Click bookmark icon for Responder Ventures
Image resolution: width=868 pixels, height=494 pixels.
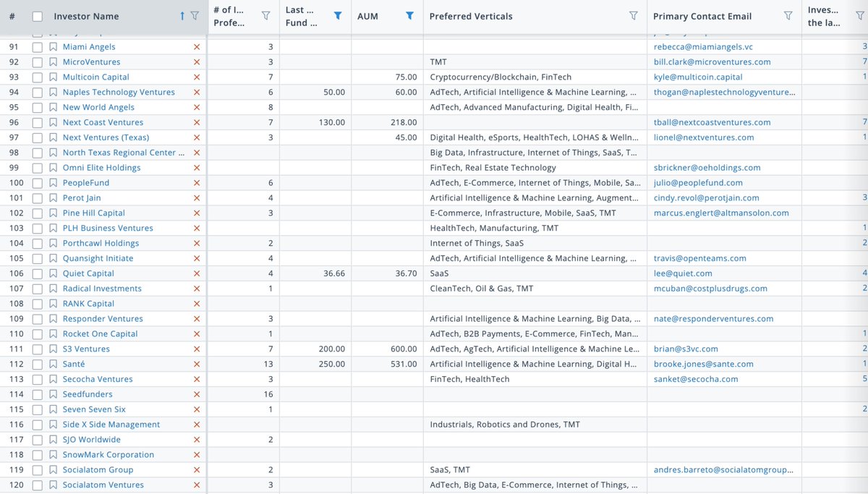[54, 319]
